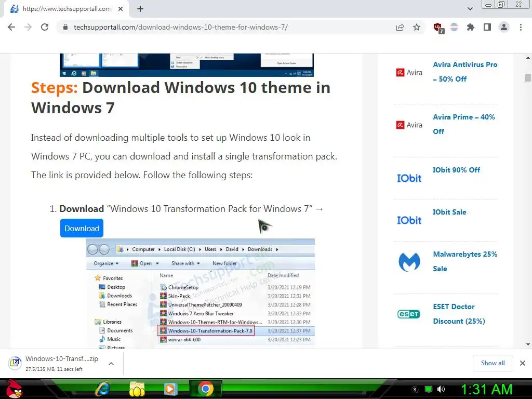Open a new browser tab
Screen dimensions: 532x399
click(140, 9)
